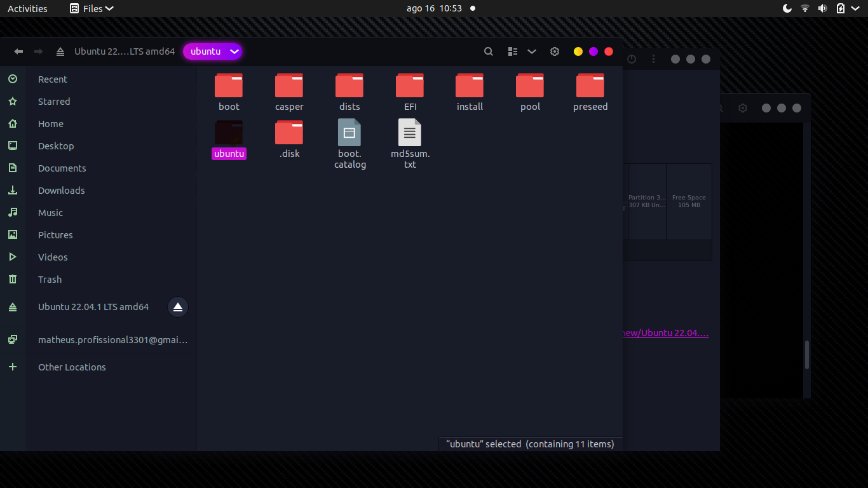Click the forward navigation arrow

pyautogui.click(x=38, y=51)
